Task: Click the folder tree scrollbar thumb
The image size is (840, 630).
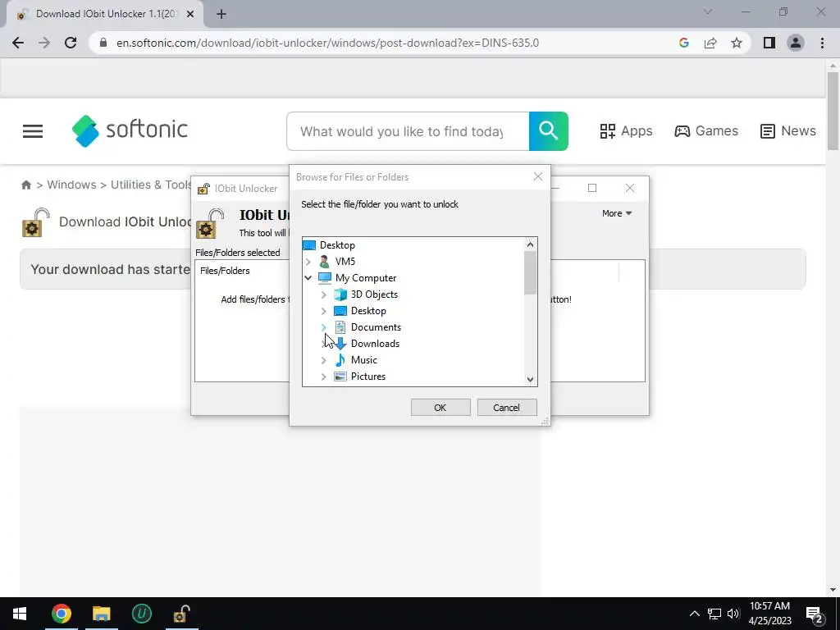Action: [x=530, y=272]
